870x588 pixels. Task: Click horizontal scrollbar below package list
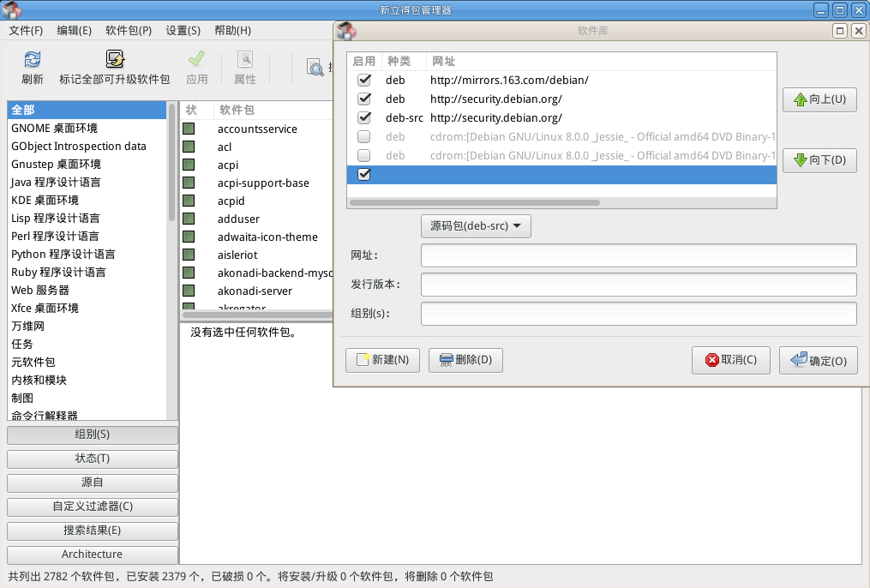click(258, 315)
